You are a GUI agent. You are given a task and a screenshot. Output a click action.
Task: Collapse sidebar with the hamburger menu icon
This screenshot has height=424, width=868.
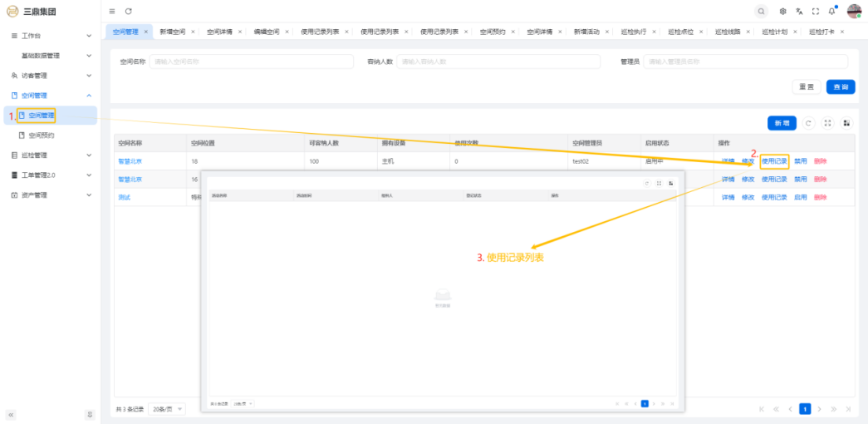(x=112, y=11)
